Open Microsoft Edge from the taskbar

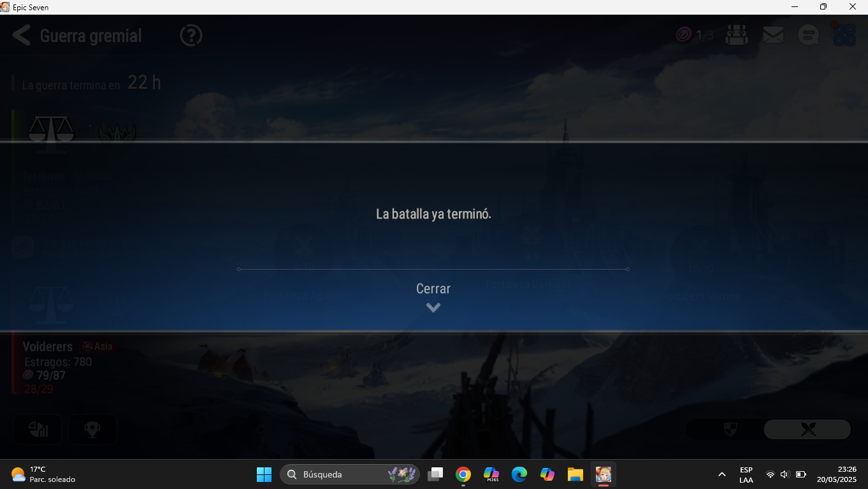[519, 474]
